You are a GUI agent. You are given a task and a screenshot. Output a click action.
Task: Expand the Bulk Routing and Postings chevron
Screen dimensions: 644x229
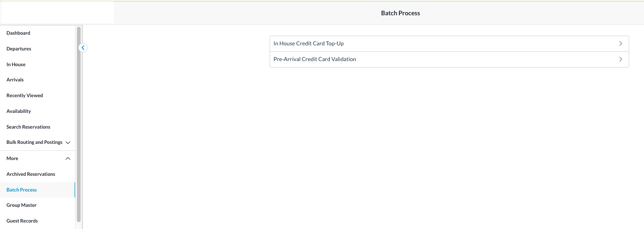[x=68, y=142]
